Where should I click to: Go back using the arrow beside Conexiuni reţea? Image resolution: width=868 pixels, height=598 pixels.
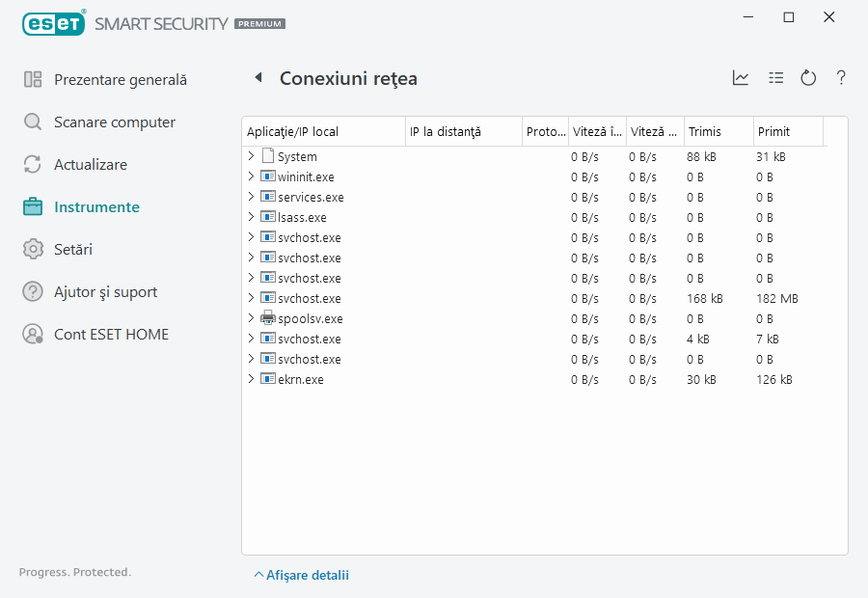[x=258, y=78]
